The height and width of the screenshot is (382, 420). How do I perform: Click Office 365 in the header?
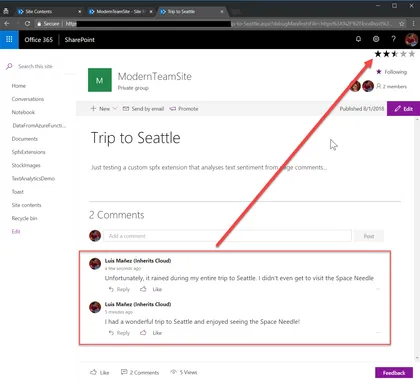(39, 40)
